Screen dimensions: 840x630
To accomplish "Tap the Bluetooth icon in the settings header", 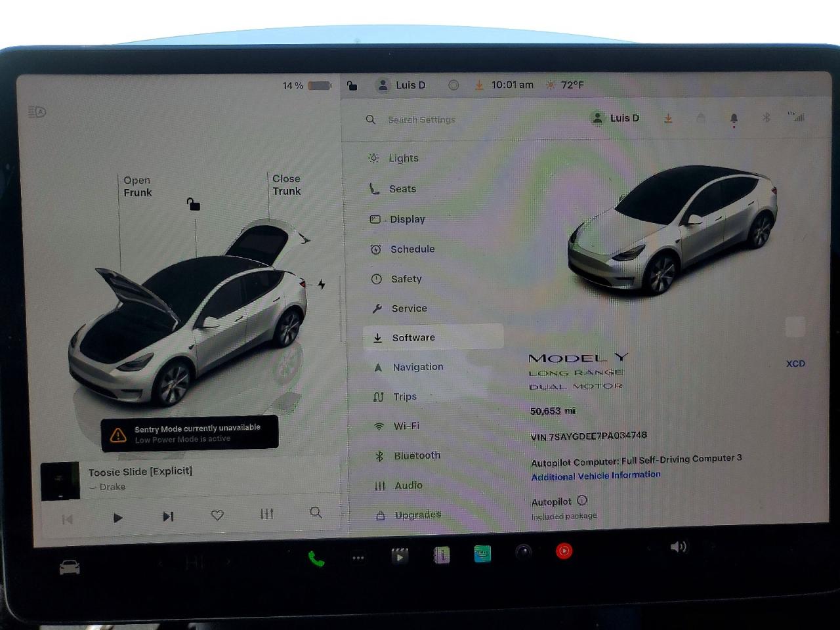I will 766,117.
